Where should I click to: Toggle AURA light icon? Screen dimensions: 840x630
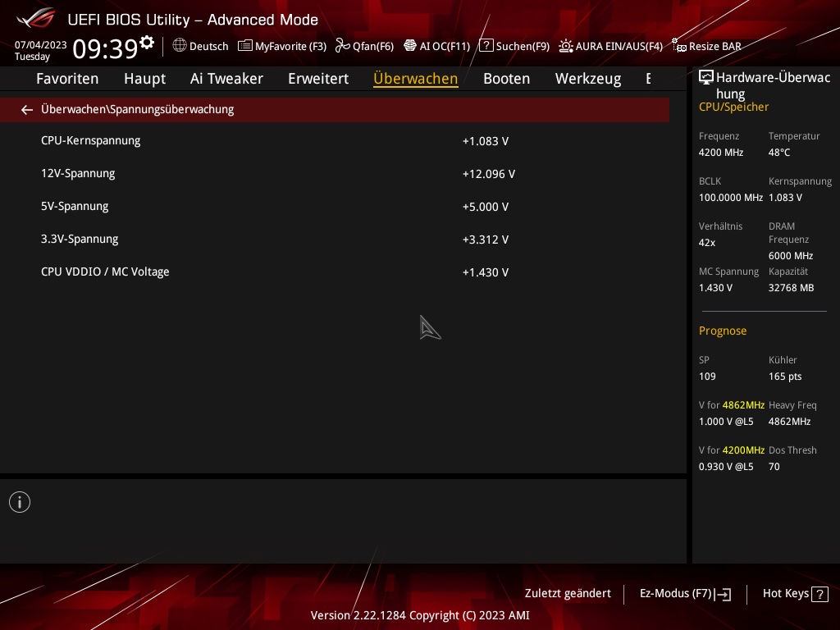566,46
